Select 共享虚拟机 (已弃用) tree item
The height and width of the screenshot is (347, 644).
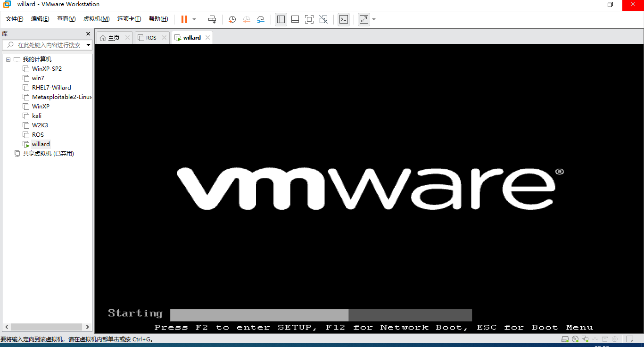[x=49, y=154]
